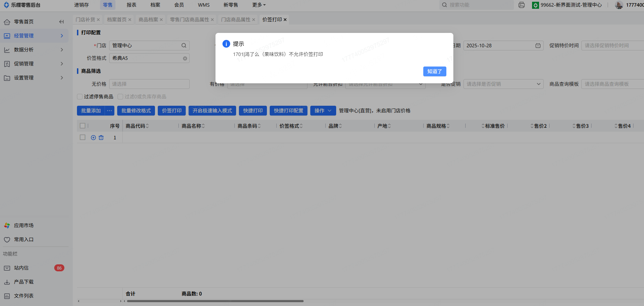Open 产品下载 in the sidebar
The height and width of the screenshot is (306, 644).
(x=24, y=282)
